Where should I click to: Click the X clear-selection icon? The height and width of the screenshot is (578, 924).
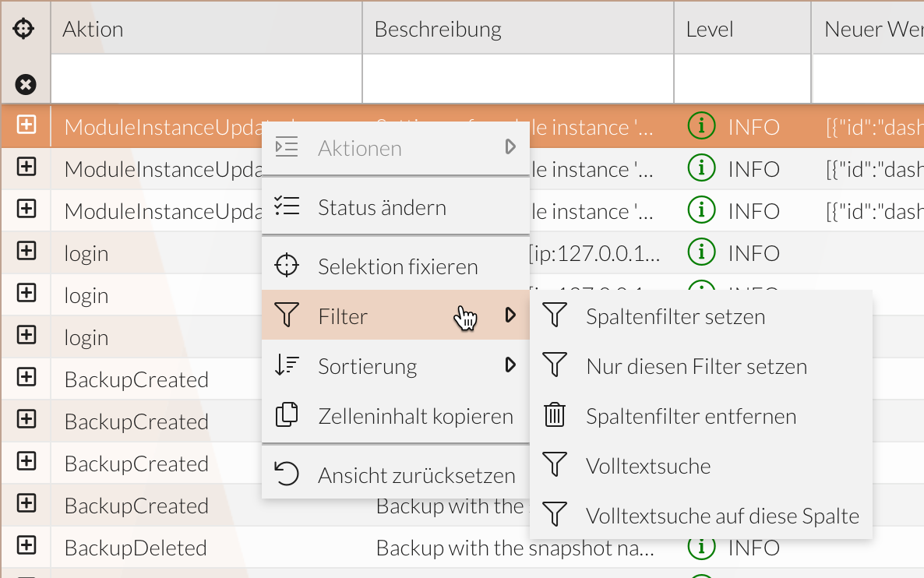click(26, 83)
